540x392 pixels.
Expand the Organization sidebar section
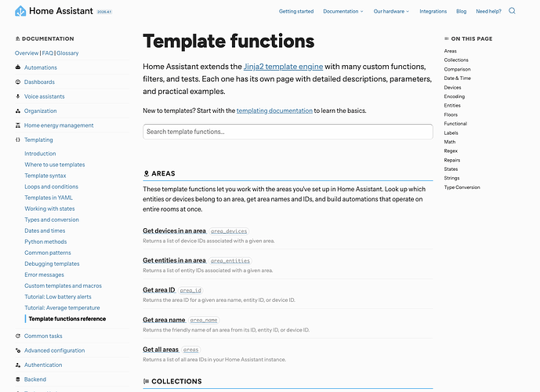point(40,111)
